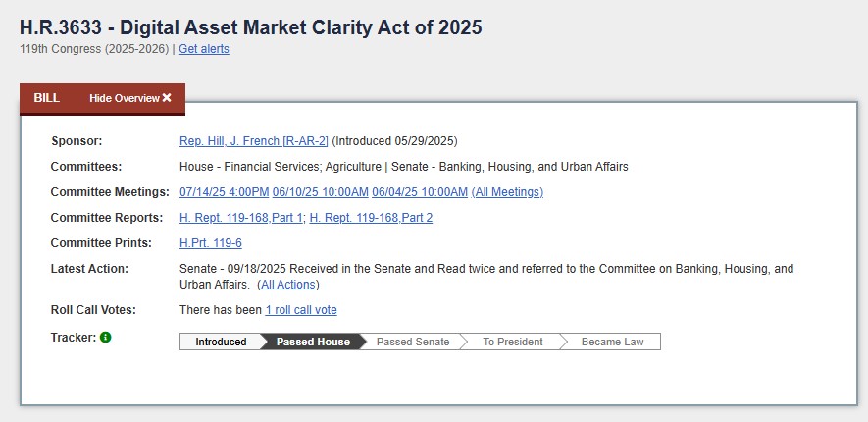Click the H.R.3633 bill title heading
The width and height of the screenshot is (868, 422).
click(251, 27)
